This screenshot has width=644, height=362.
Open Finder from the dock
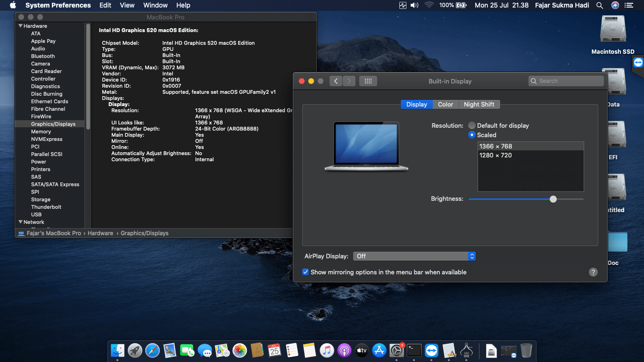coord(117,350)
